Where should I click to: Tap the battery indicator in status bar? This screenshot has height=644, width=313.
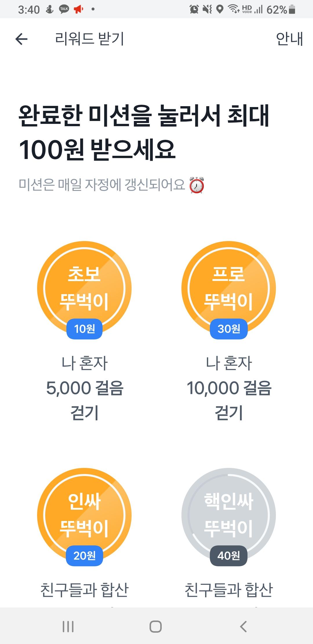(292, 10)
